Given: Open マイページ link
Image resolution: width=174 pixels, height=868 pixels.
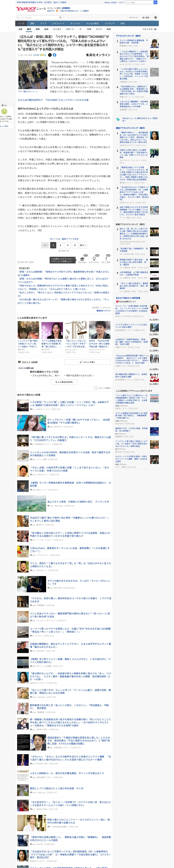Looking at the screenshot, I should click(133, 18).
